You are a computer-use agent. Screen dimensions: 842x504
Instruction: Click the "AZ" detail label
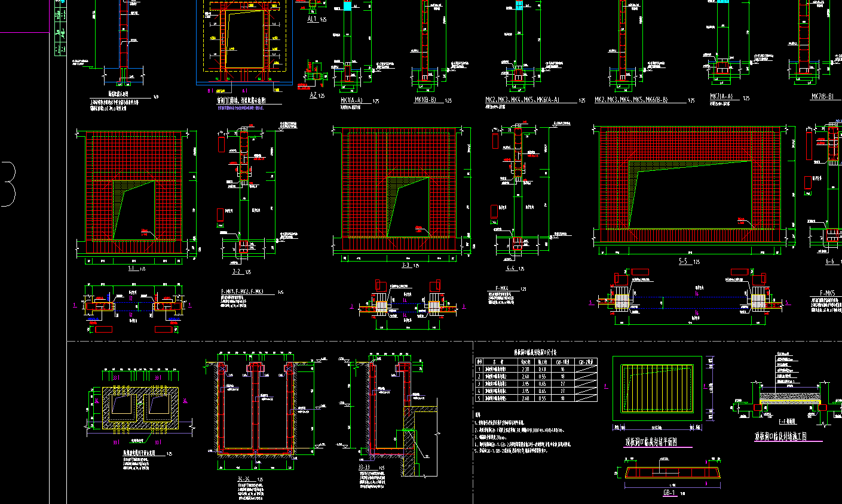[x=313, y=96]
